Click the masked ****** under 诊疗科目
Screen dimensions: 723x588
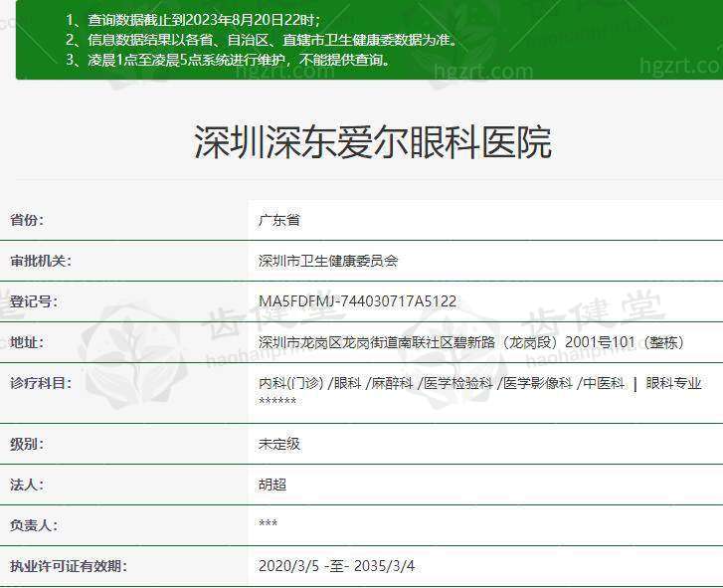[277, 400]
